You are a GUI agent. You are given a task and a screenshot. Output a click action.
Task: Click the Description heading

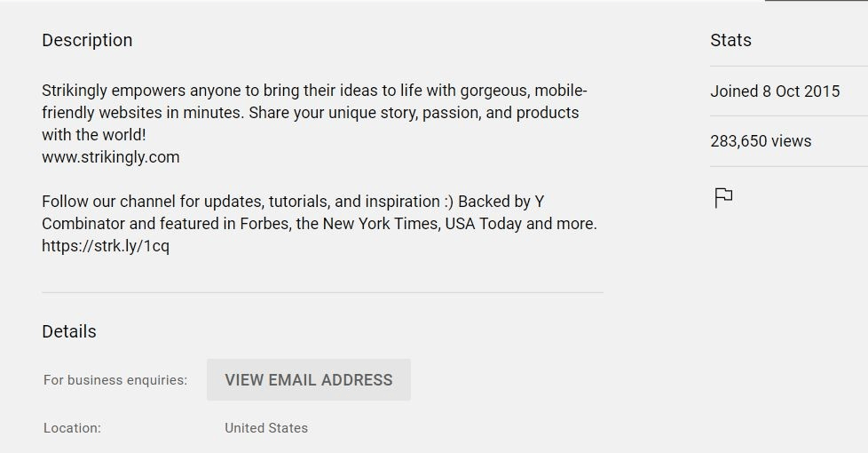tap(87, 40)
